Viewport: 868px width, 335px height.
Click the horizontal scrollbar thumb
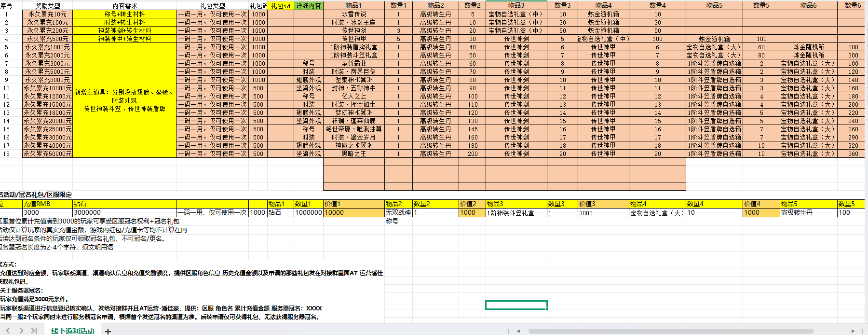tap(670, 331)
